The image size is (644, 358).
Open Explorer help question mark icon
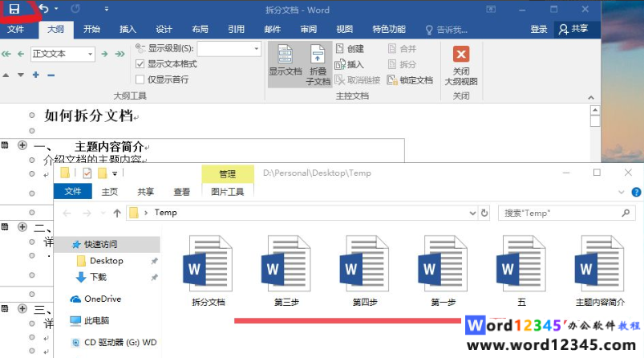(636, 192)
